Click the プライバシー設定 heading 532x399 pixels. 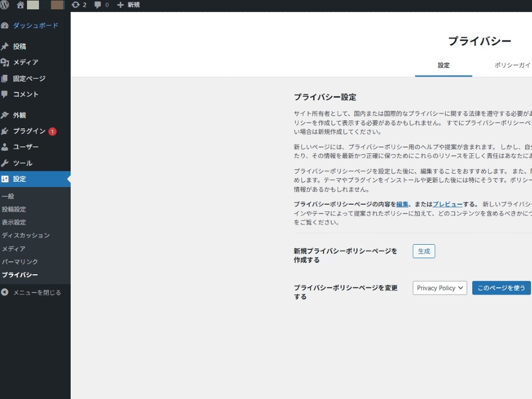[325, 97]
